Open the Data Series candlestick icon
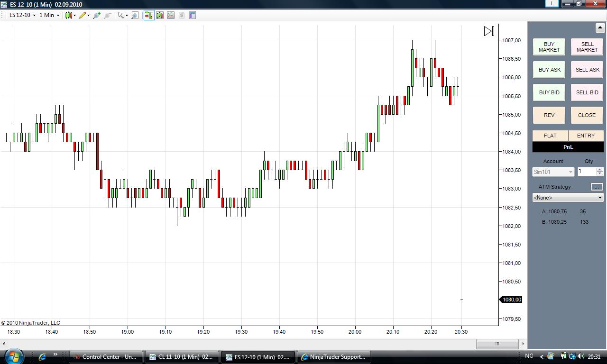 pyautogui.click(x=160, y=15)
